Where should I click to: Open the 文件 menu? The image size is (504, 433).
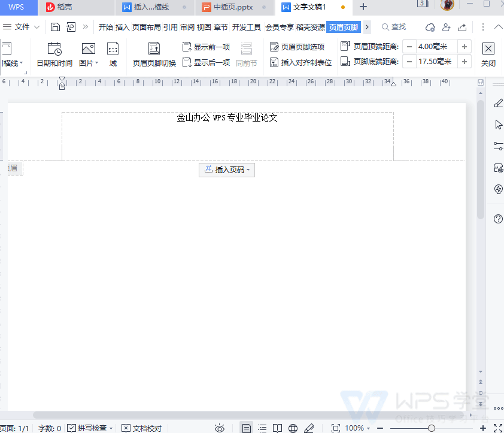pyautogui.click(x=16, y=27)
